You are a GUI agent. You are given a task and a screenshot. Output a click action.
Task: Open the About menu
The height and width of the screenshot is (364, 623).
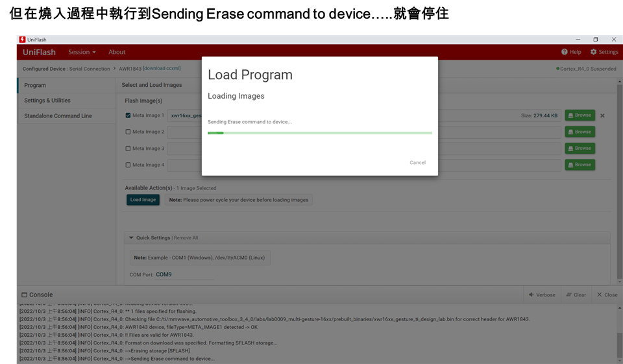coord(117,52)
